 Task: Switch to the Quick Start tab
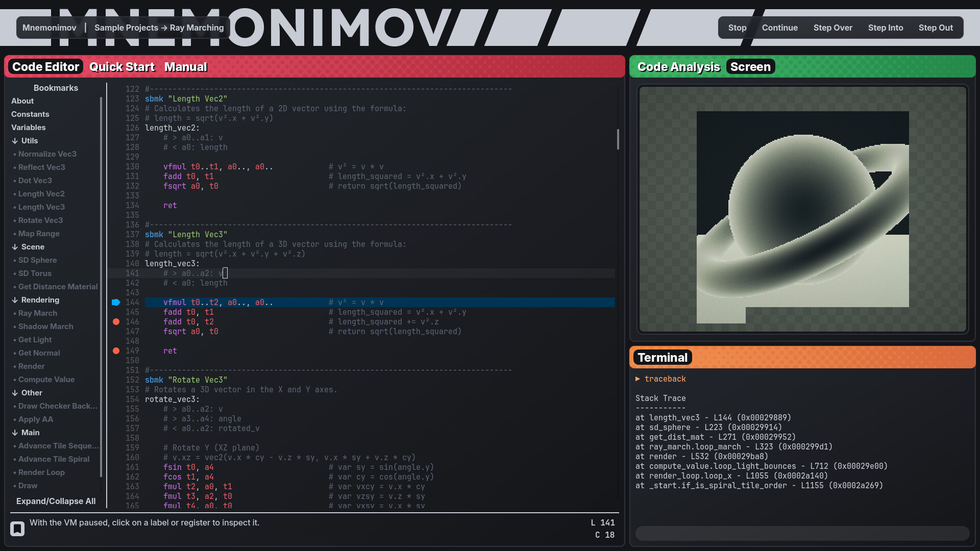tap(122, 67)
